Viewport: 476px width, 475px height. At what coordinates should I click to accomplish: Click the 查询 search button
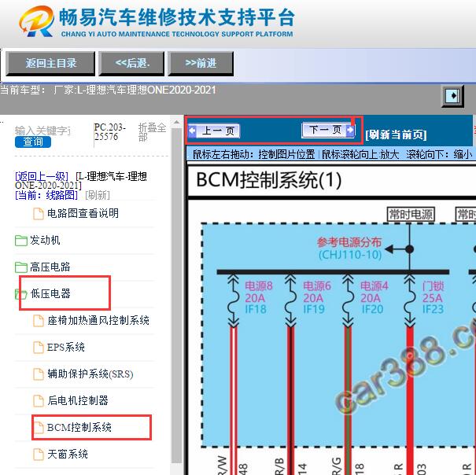click(33, 142)
